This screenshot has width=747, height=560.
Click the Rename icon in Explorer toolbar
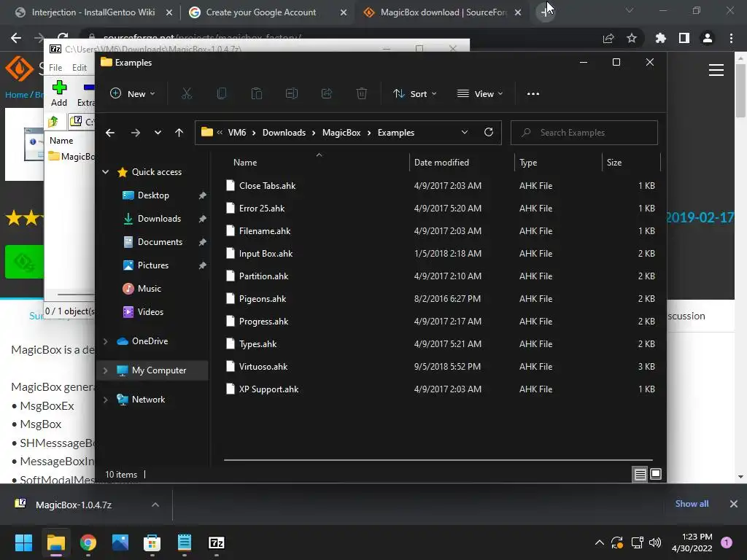click(x=292, y=94)
